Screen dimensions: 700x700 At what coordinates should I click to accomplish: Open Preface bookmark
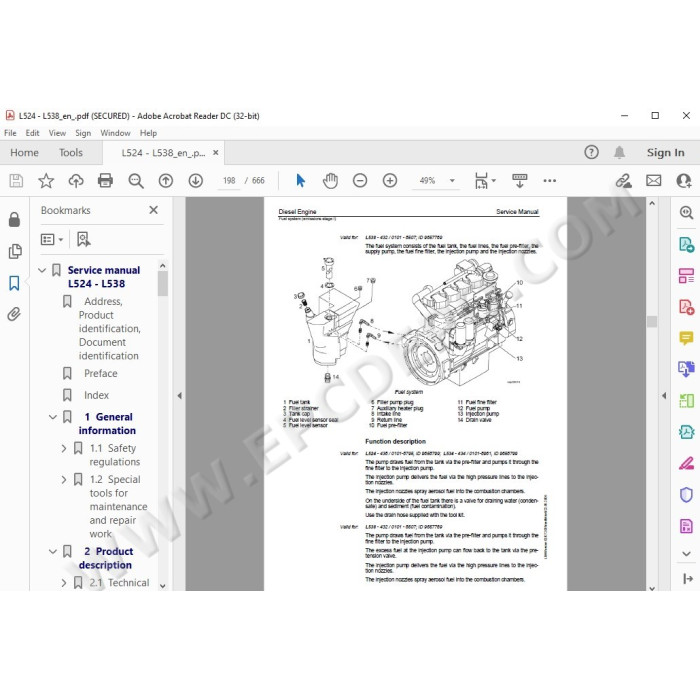pos(101,373)
